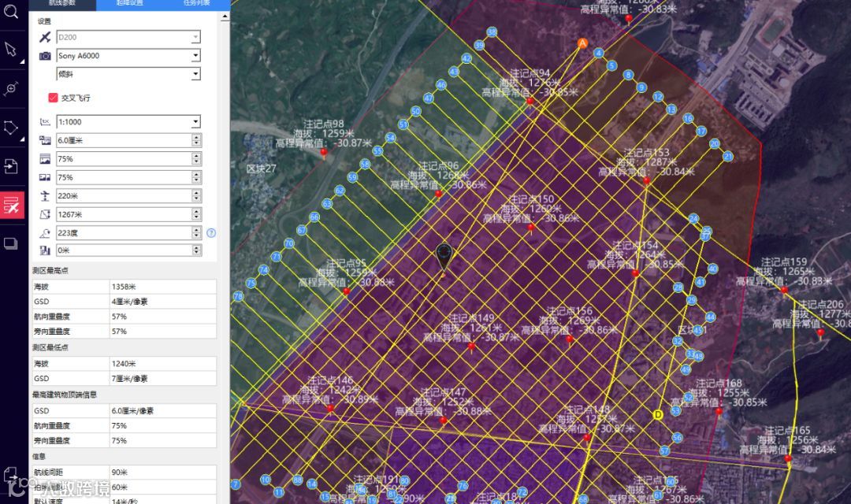Click the 测区最低点 section heading
Image resolution: width=851 pixels, height=504 pixels.
tap(50, 347)
